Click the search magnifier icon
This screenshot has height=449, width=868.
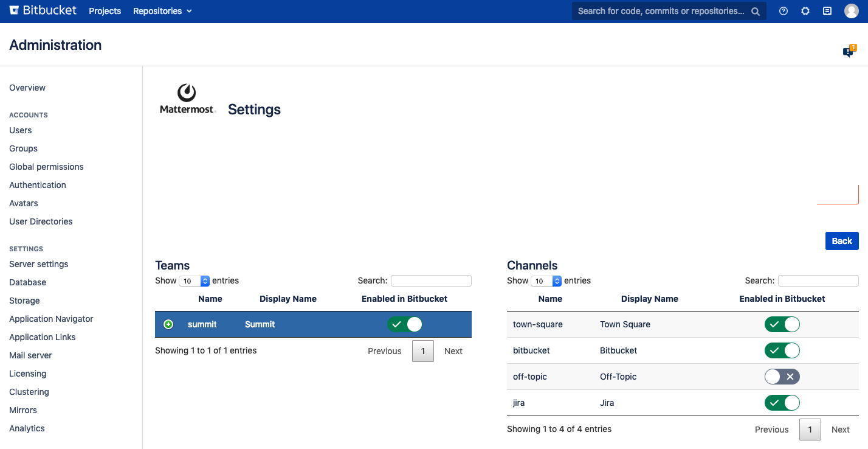coord(756,11)
